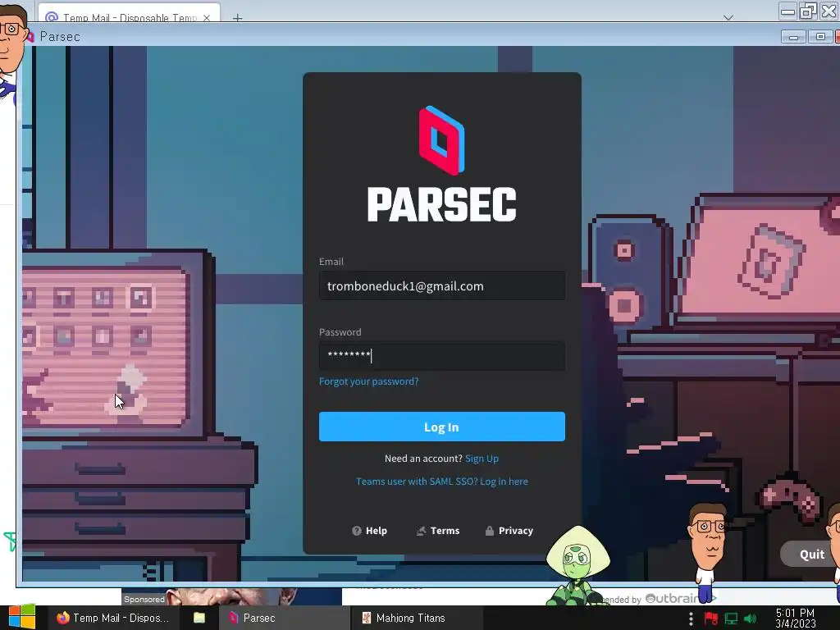Image resolution: width=840 pixels, height=630 pixels.
Task: Open a new browser tab with plus
Action: 237,18
